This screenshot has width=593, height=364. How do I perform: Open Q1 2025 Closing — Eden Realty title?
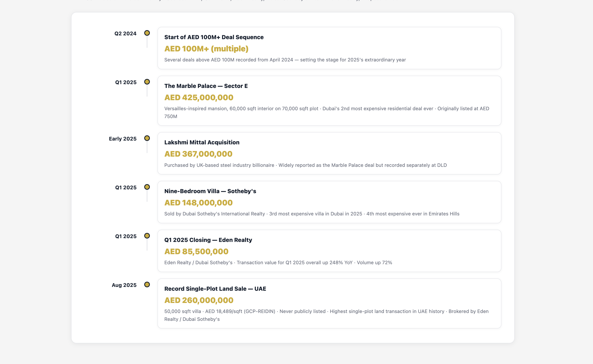pyautogui.click(x=208, y=240)
